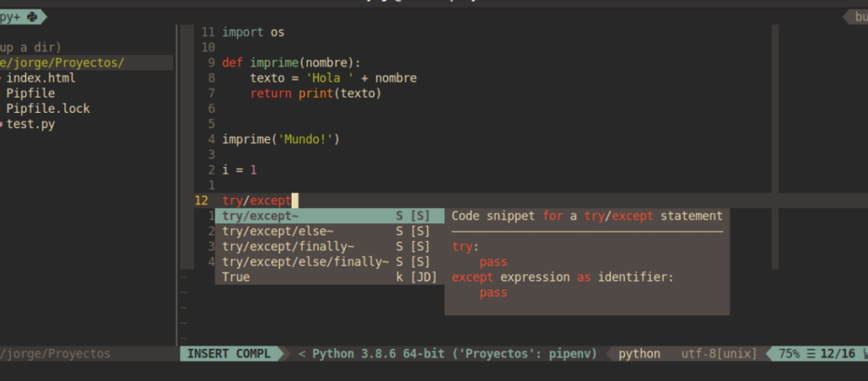This screenshot has height=381, width=868.
Task: Click the 'import os' line
Action: (253, 32)
